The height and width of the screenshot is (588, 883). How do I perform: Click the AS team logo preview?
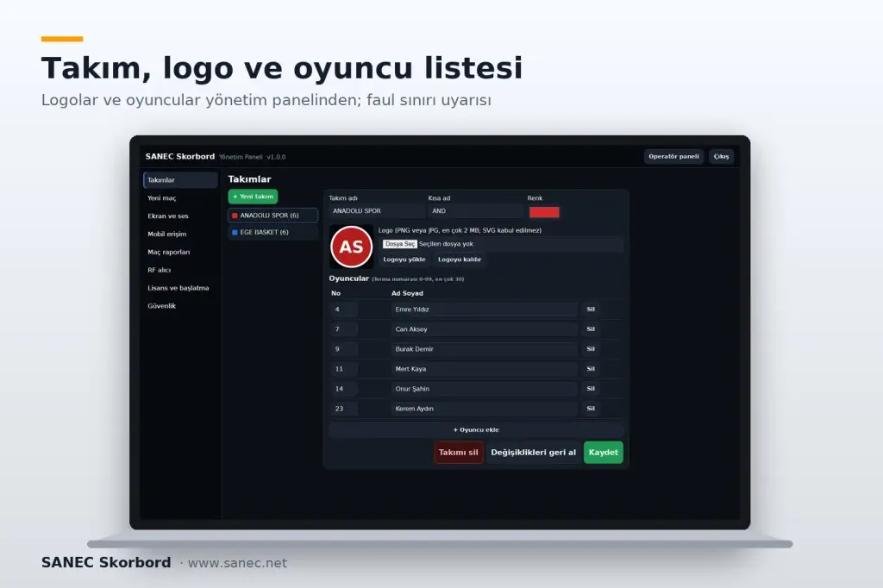click(352, 247)
